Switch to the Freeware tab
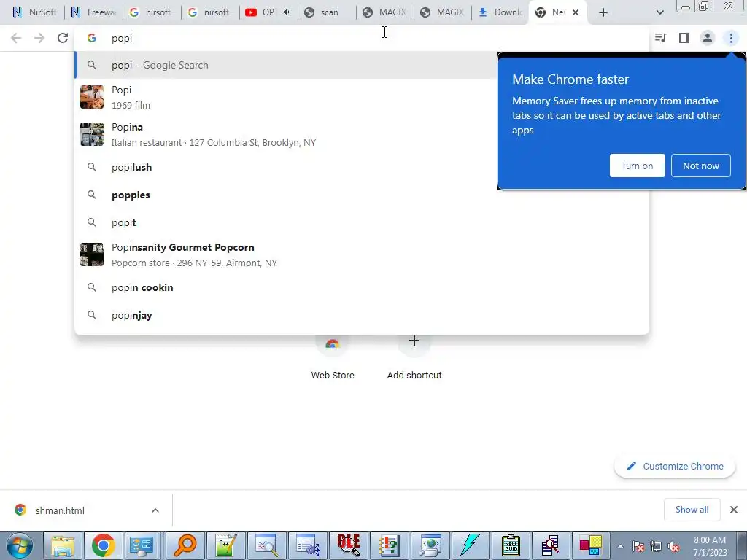 [93, 12]
